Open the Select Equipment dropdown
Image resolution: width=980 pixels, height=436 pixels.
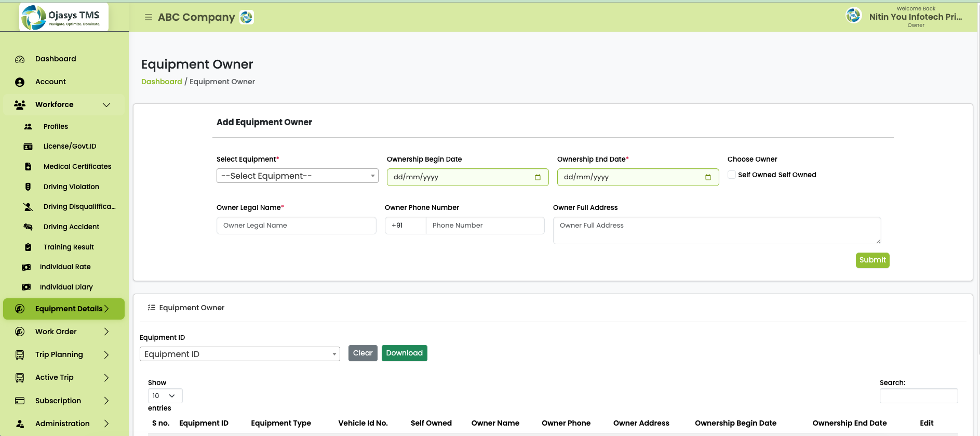[x=298, y=176]
